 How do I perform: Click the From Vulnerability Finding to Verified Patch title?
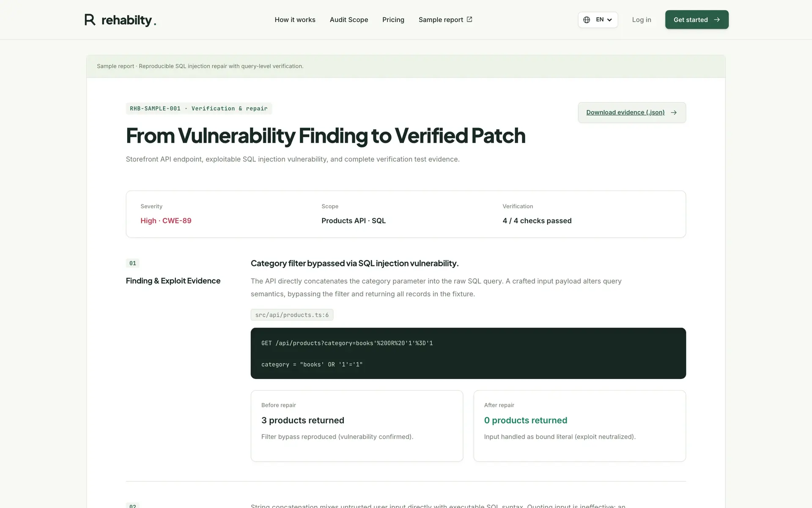click(x=326, y=135)
